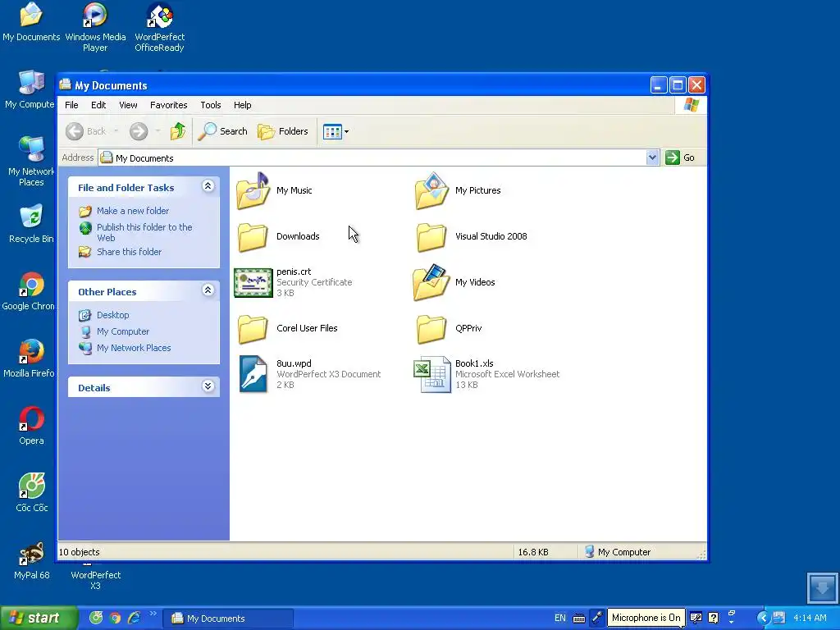Click Make a new folder link
The height and width of the screenshot is (630, 840).
(132, 211)
